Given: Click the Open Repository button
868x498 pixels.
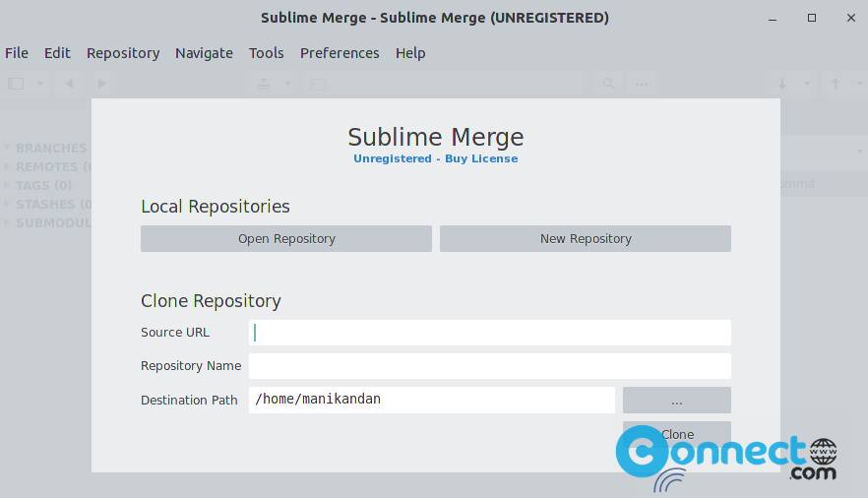Looking at the screenshot, I should pos(286,238).
